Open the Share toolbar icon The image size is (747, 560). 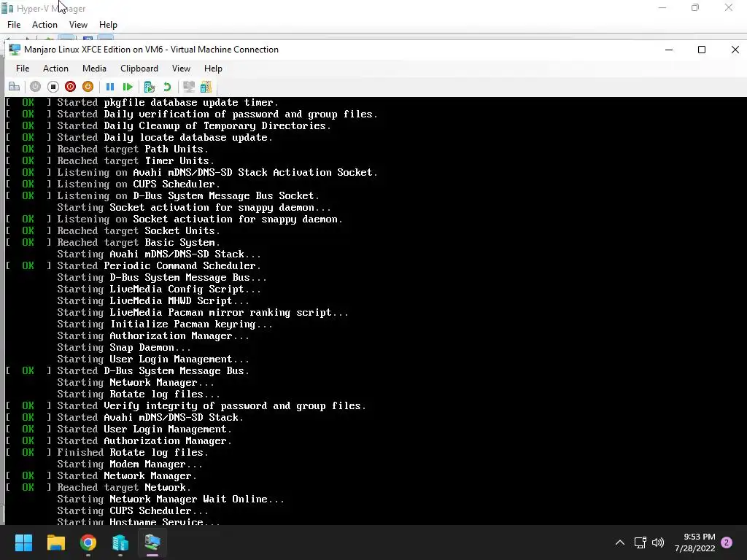click(x=206, y=87)
